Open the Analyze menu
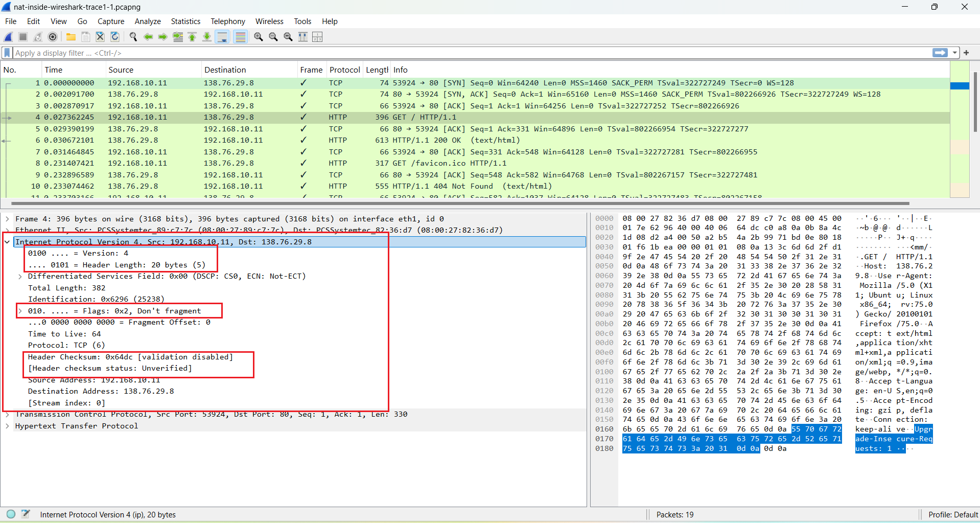This screenshot has height=523, width=980. click(x=148, y=21)
